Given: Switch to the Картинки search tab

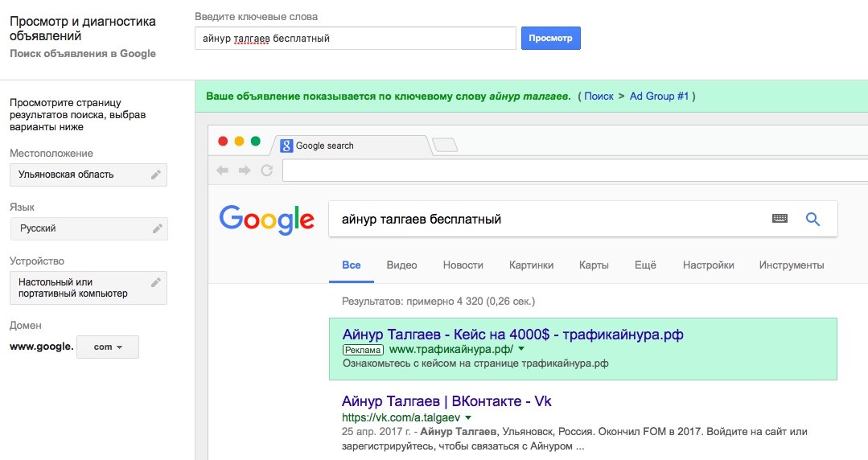Looking at the screenshot, I should click(532, 265).
